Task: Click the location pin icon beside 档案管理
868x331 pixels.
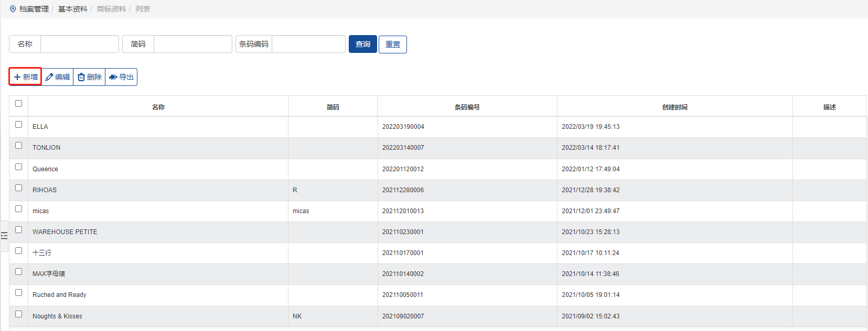Action: click(x=13, y=9)
